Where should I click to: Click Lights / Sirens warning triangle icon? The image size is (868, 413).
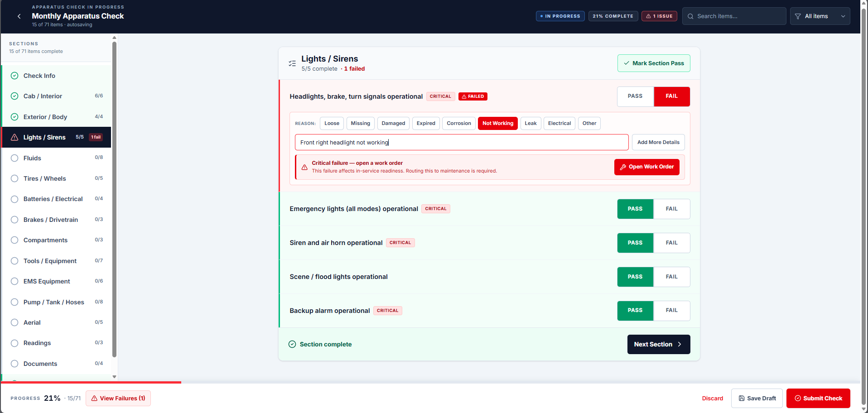click(14, 137)
